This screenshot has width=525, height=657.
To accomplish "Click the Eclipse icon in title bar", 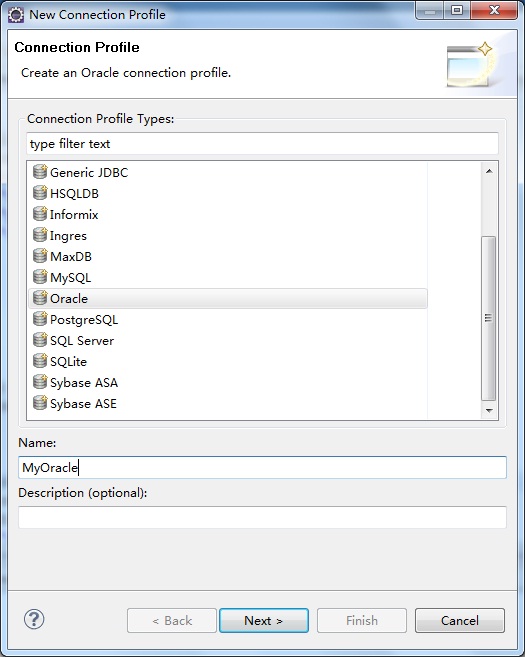I will [16, 15].
